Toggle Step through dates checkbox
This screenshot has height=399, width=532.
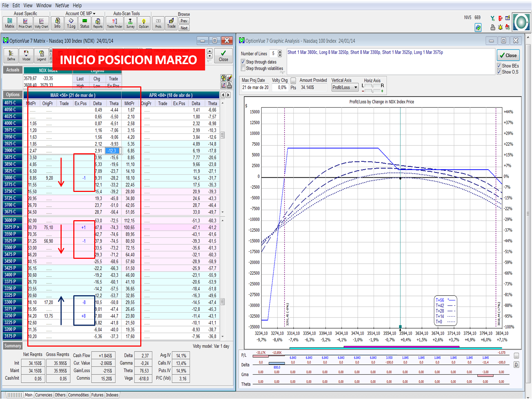click(x=243, y=62)
